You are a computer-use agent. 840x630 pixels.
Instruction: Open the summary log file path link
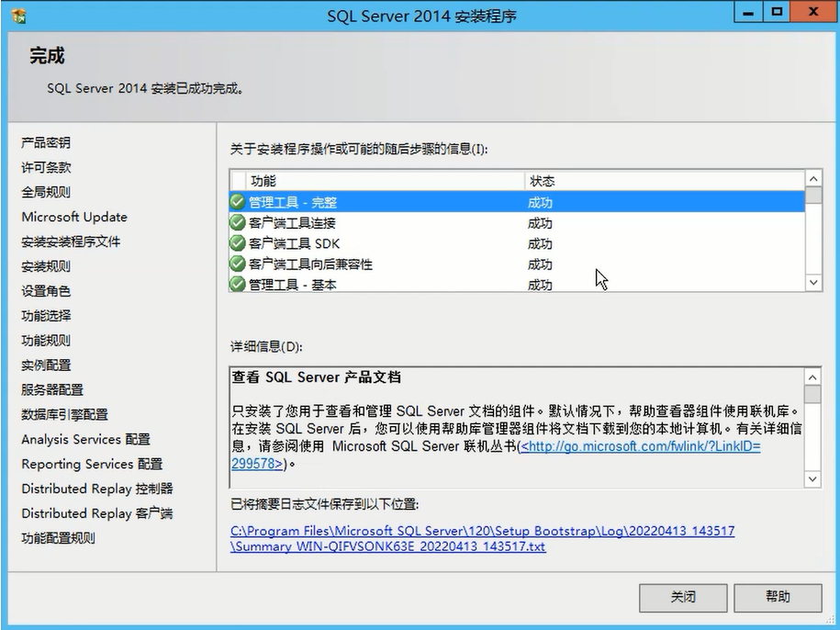(483, 539)
